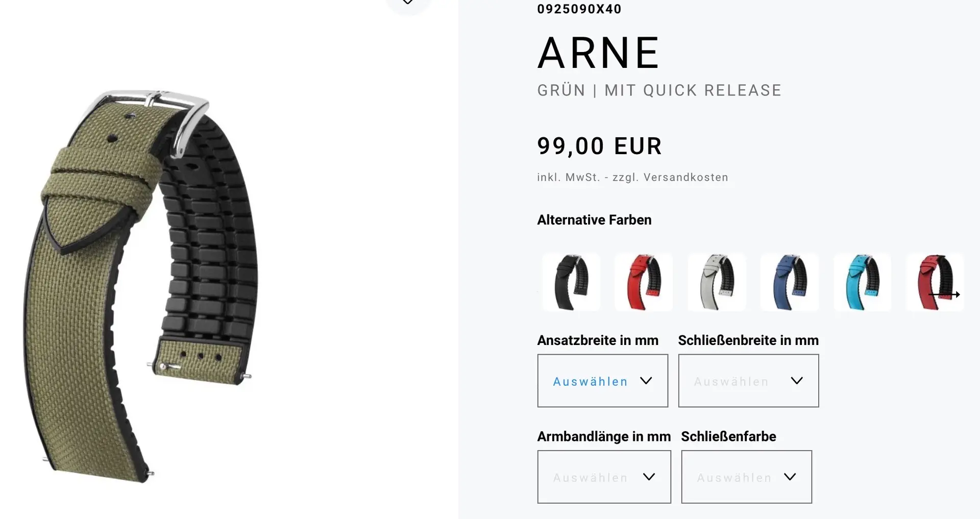Open the Armbandlänge in mm dropdown

pos(604,477)
